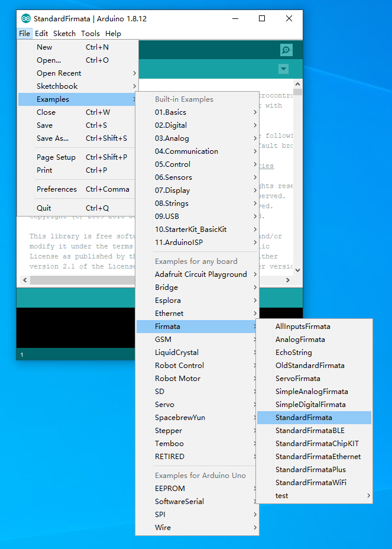Choose Quit in File menu

[x=77, y=208]
